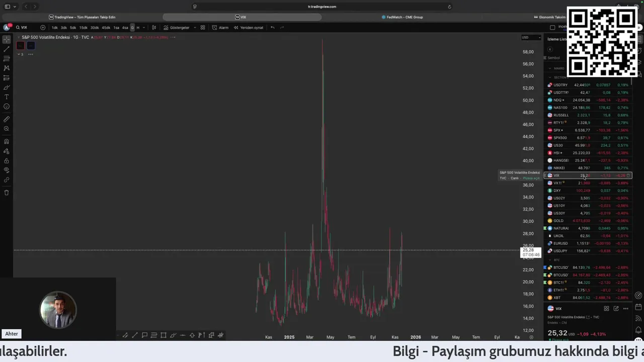The image size is (644, 362).
Task: Open chart settings gear at bottom right
Action: (531, 337)
